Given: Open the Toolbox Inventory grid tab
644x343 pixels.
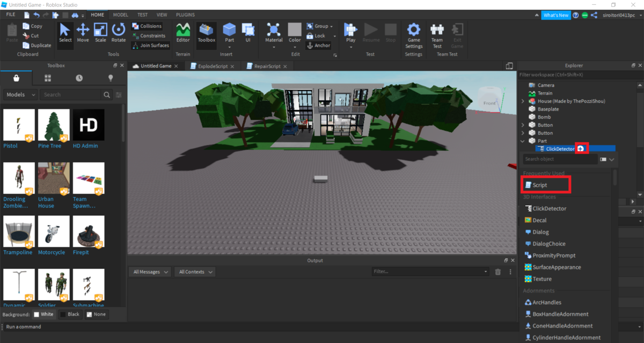Looking at the screenshot, I should pyautogui.click(x=48, y=78).
